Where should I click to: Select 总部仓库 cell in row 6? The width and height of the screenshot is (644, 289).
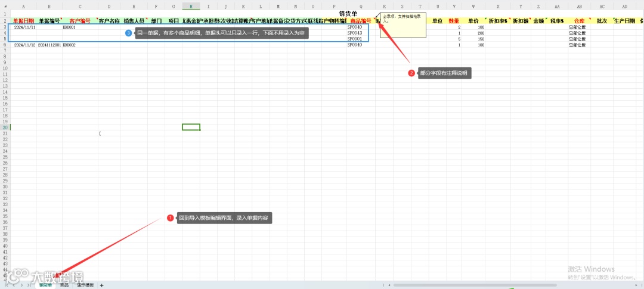tap(580, 45)
